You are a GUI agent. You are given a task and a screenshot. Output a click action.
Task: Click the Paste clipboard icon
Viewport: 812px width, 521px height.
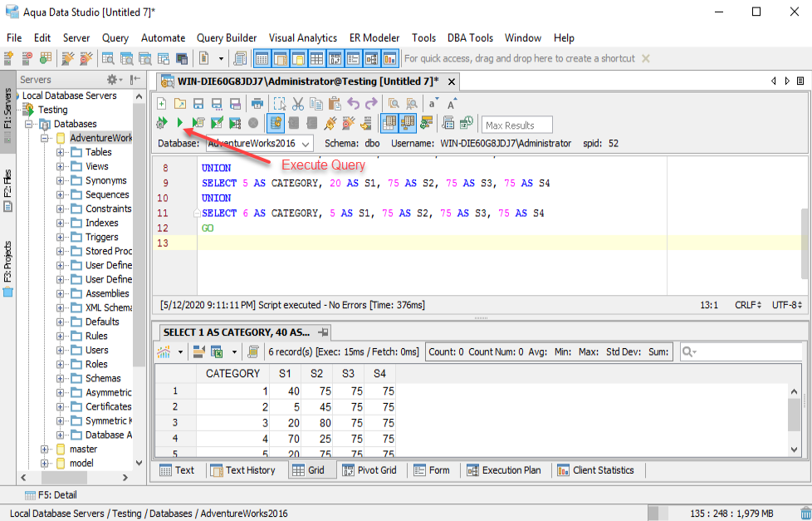pyautogui.click(x=335, y=104)
